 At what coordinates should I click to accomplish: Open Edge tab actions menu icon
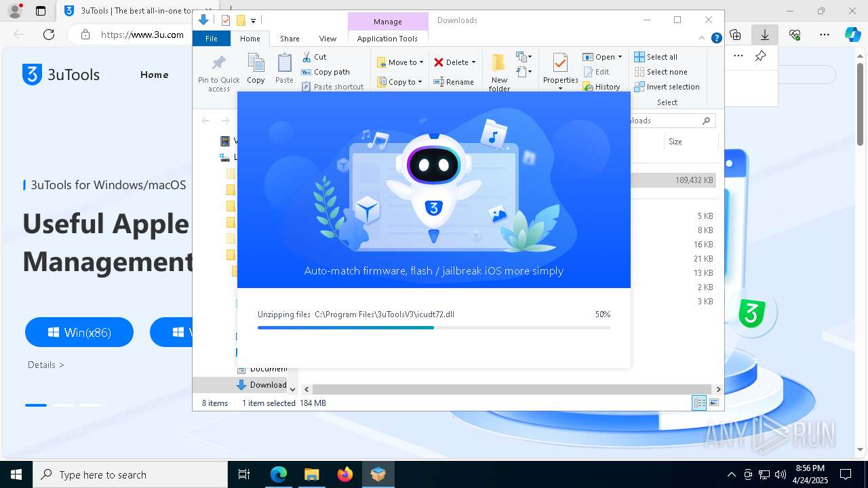coord(41,11)
